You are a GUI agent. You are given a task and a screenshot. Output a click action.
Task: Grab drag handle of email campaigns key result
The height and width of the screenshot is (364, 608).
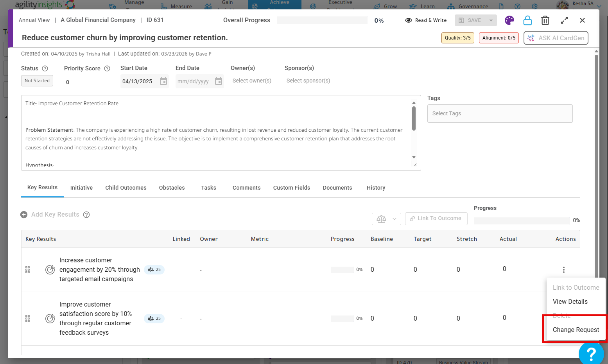click(27, 270)
